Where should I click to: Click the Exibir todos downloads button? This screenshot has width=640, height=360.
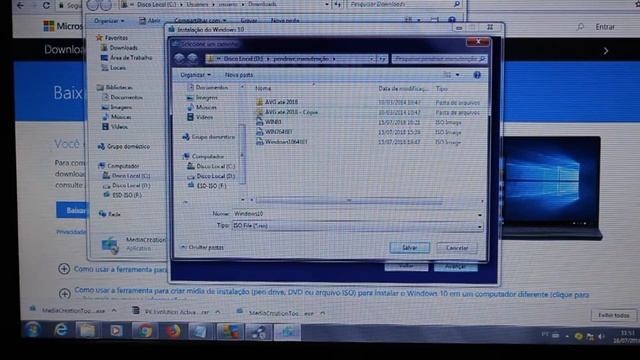coord(613,315)
